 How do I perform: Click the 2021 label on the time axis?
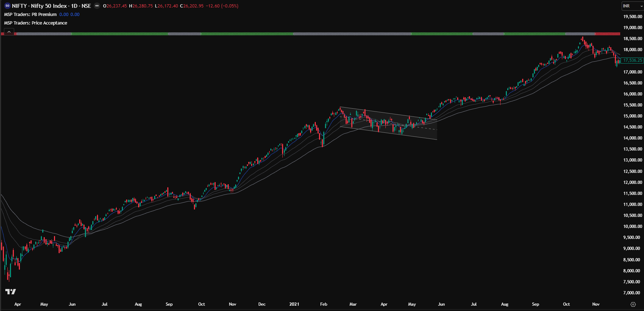[x=294, y=304]
